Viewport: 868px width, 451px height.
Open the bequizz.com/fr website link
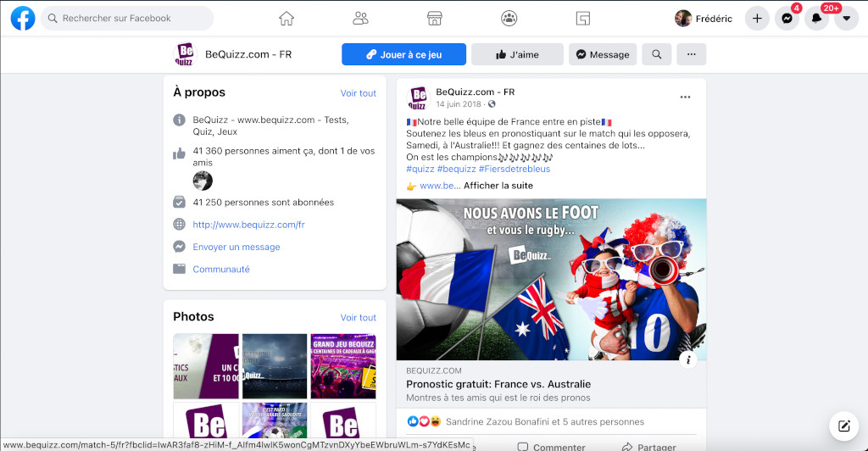click(248, 225)
